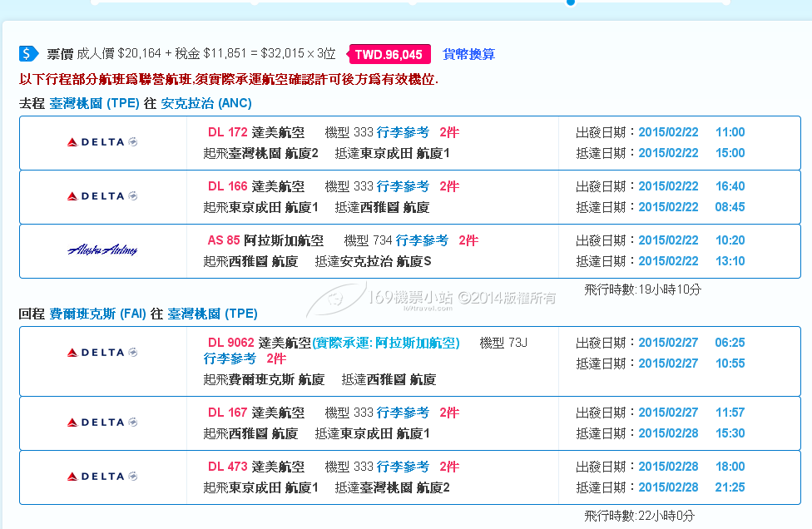This screenshot has height=529, width=812.
Task: Click DL 166 arrival time 08:45
Action: [730, 207]
